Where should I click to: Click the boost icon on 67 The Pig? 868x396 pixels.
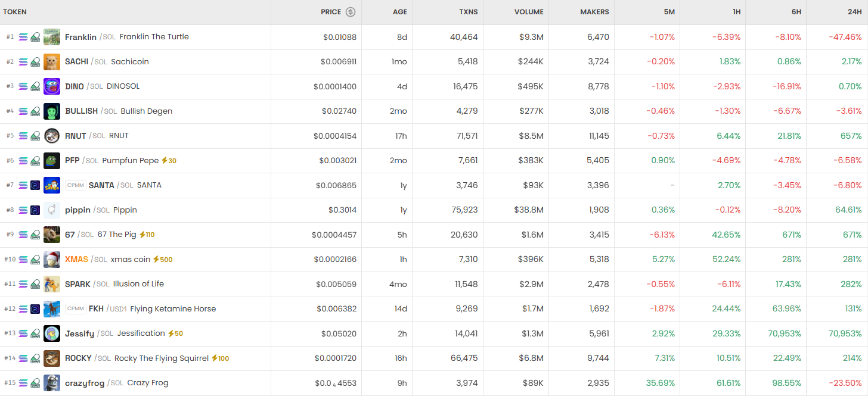pos(142,235)
